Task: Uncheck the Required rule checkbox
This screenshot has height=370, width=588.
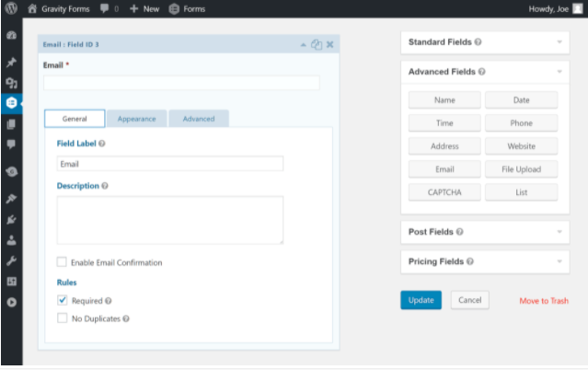Action: pos(63,300)
